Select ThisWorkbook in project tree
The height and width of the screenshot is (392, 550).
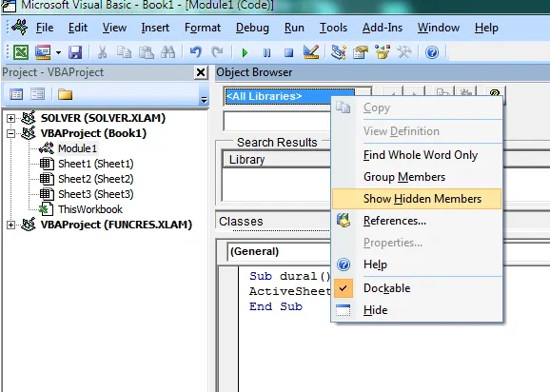pos(90,209)
